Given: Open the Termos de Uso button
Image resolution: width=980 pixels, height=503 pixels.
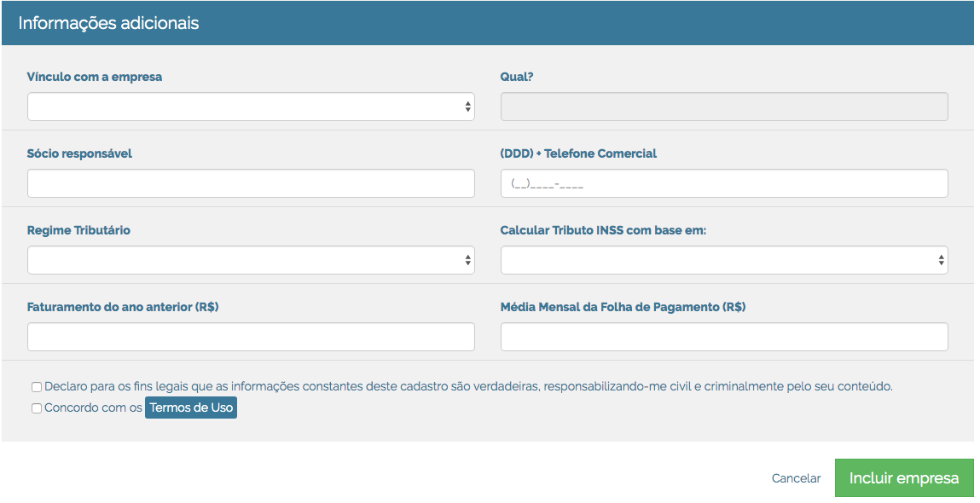Looking at the screenshot, I should pyautogui.click(x=191, y=408).
